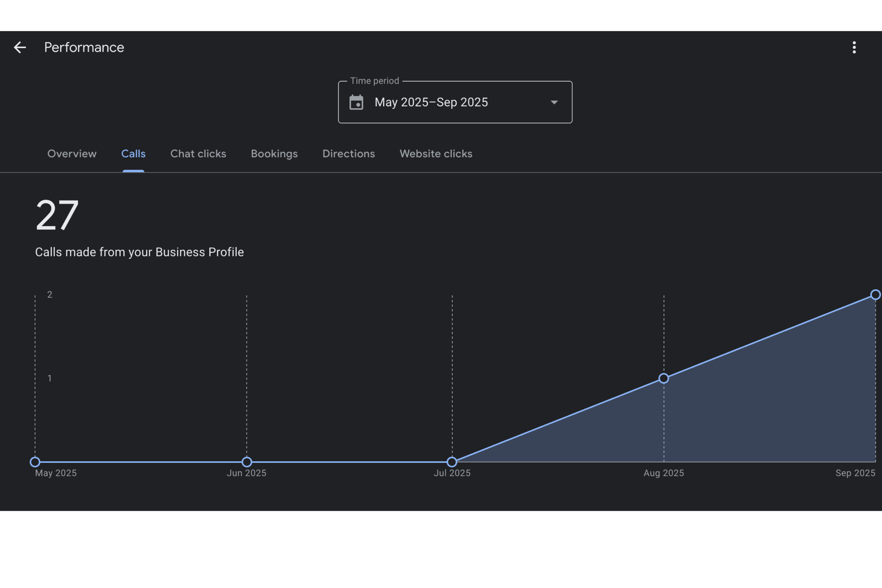Select the Calls tab
Image resolution: width=882 pixels, height=588 pixels.
coord(133,154)
